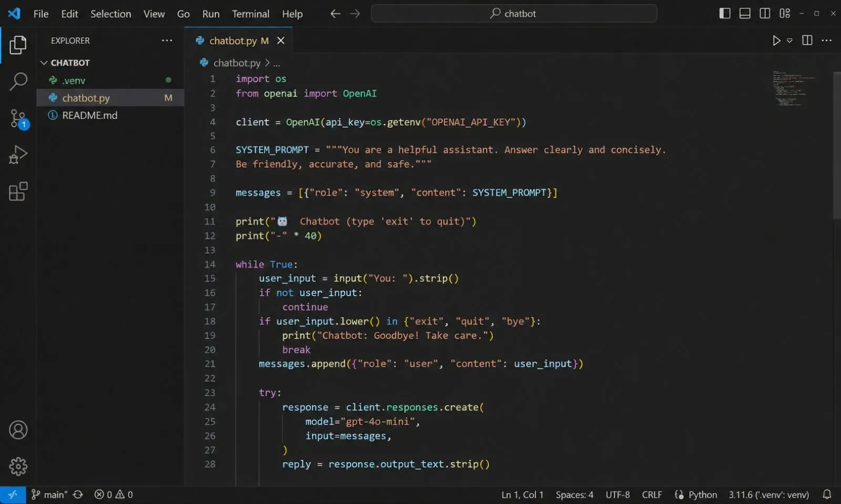Change UTF-8 file encoding
Viewport: 841px width, 504px height.
[618, 495]
